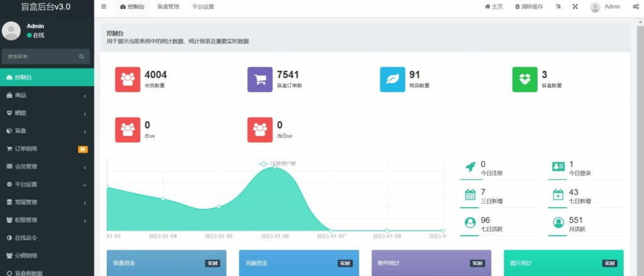The width and height of the screenshot is (644, 276).
Task: Click 清除缓存 to clear cache
Action: click(529, 7)
